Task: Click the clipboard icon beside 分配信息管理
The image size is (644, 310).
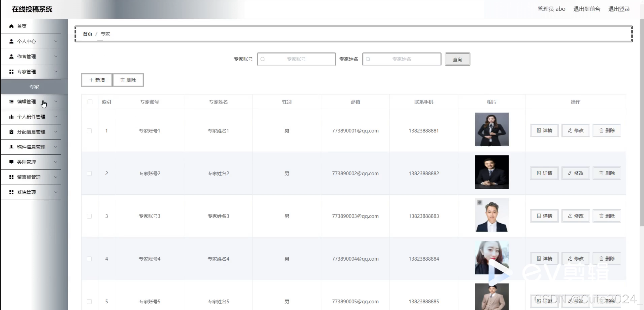Action: (11, 132)
